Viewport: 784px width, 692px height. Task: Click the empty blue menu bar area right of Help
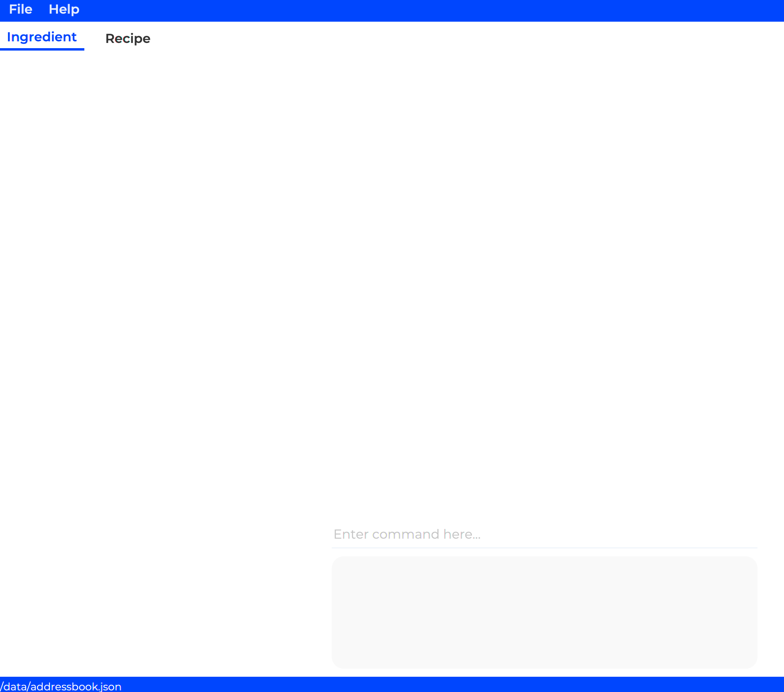[402, 10]
